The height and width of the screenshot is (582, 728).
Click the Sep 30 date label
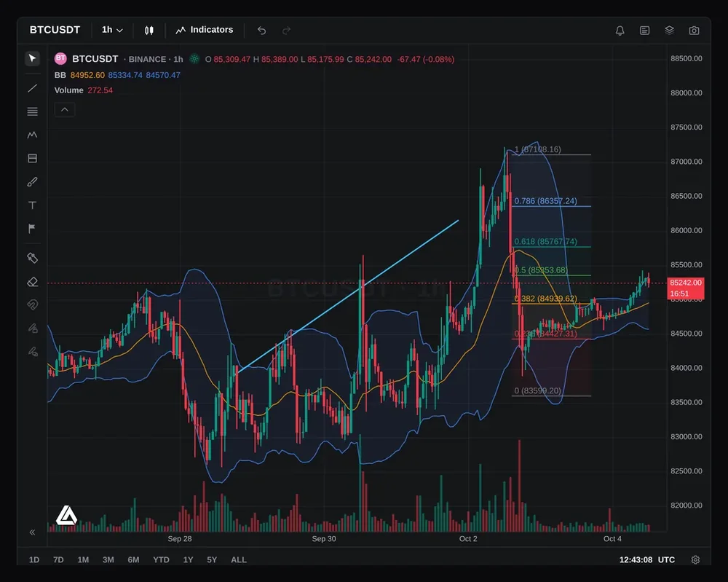click(x=324, y=539)
